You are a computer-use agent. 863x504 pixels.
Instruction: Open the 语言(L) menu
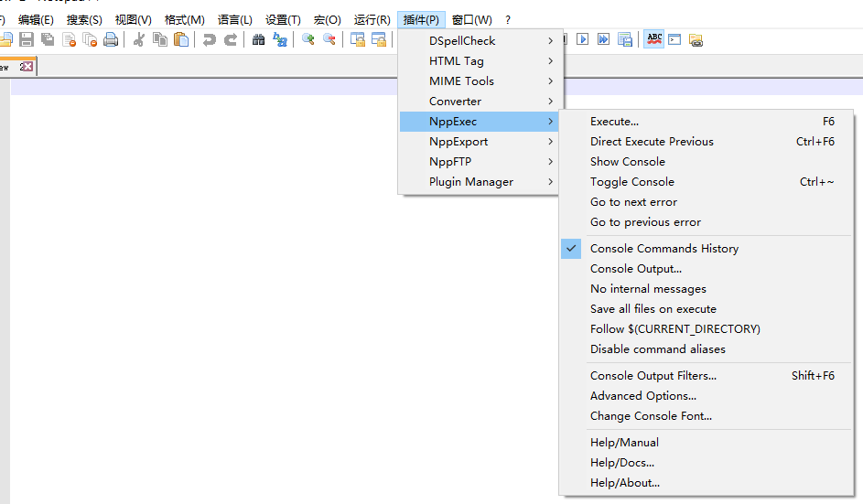pos(235,20)
